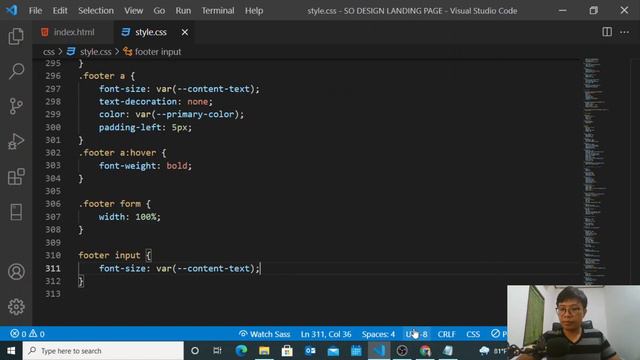
Task: Split the editor to the right
Action: point(607,32)
